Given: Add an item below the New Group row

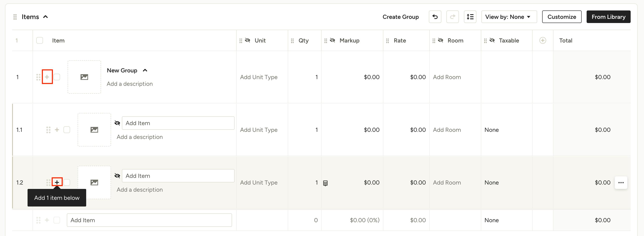Looking at the screenshot, I should click(47, 77).
